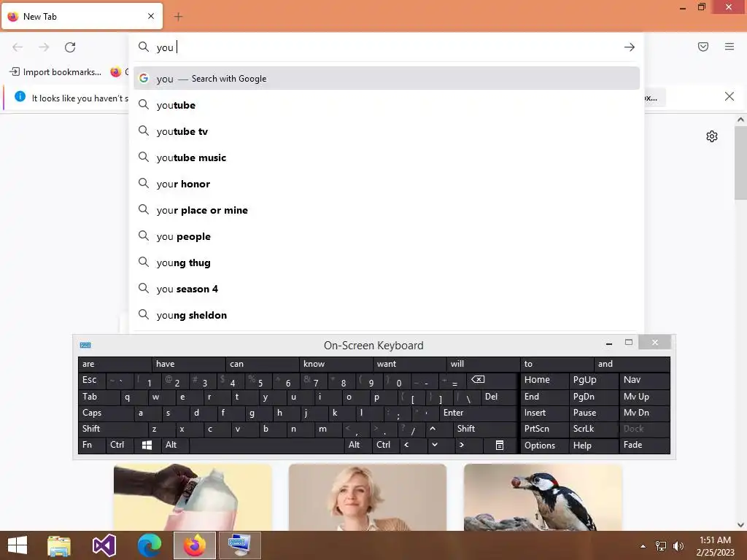The width and height of the screenshot is (747, 560).
Task: Select the 'young sheldon' suggestion
Action: coord(387,315)
